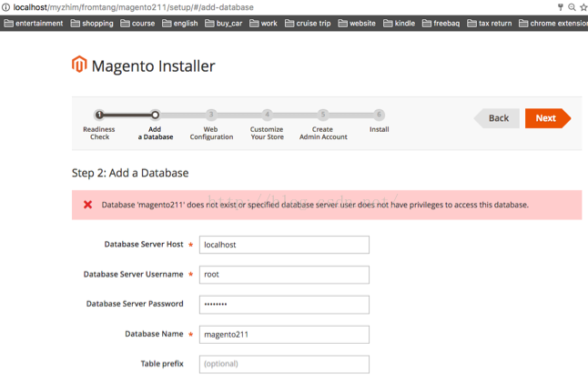
Task: Open the work bookmarks folder
Action: [264, 24]
